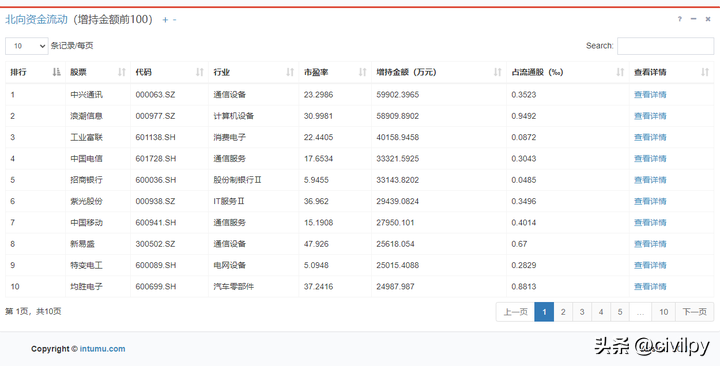Open 查看详情 for 中国电信
Viewport: 720px width, 366px height.
click(x=650, y=158)
